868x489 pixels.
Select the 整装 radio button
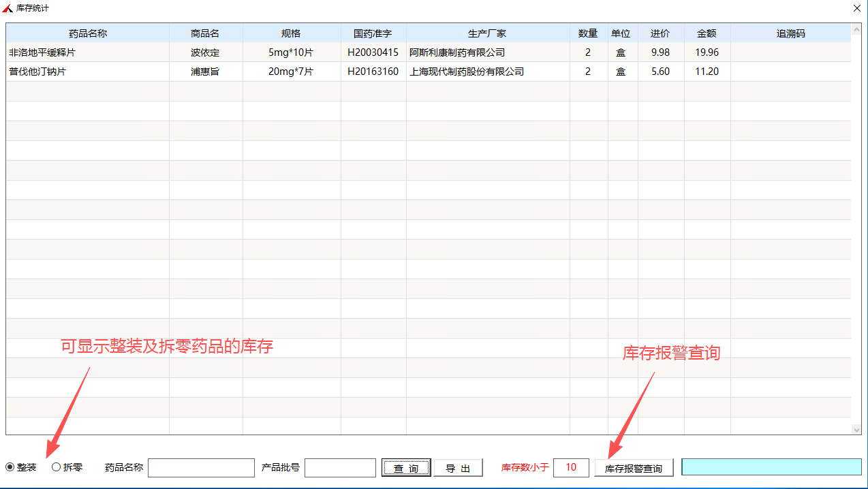(10, 467)
